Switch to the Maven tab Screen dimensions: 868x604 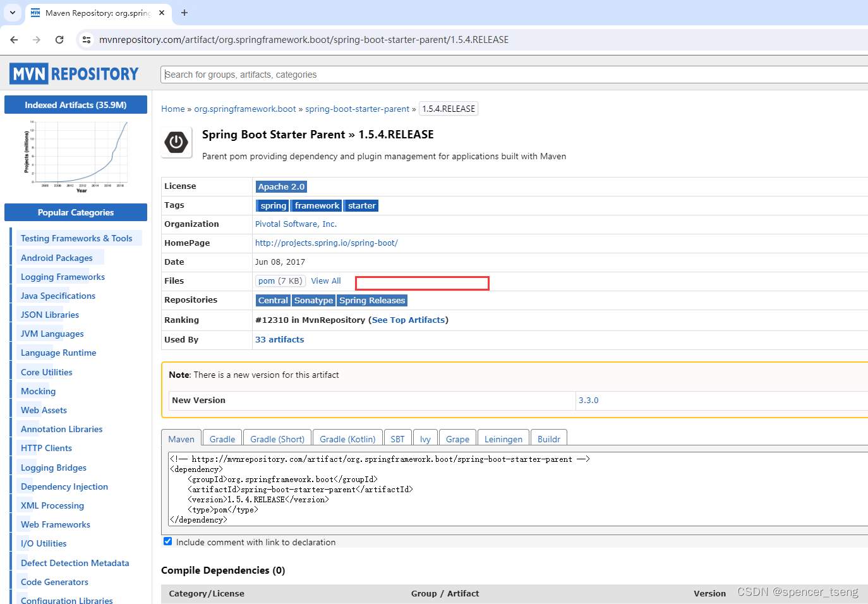pyautogui.click(x=181, y=439)
